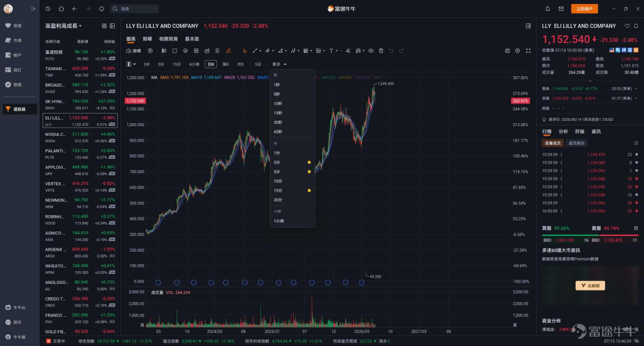Viewport: 644px width, 346px height.
Task: Toggle favorite star for 5分 interval
Action: (x=309, y=172)
